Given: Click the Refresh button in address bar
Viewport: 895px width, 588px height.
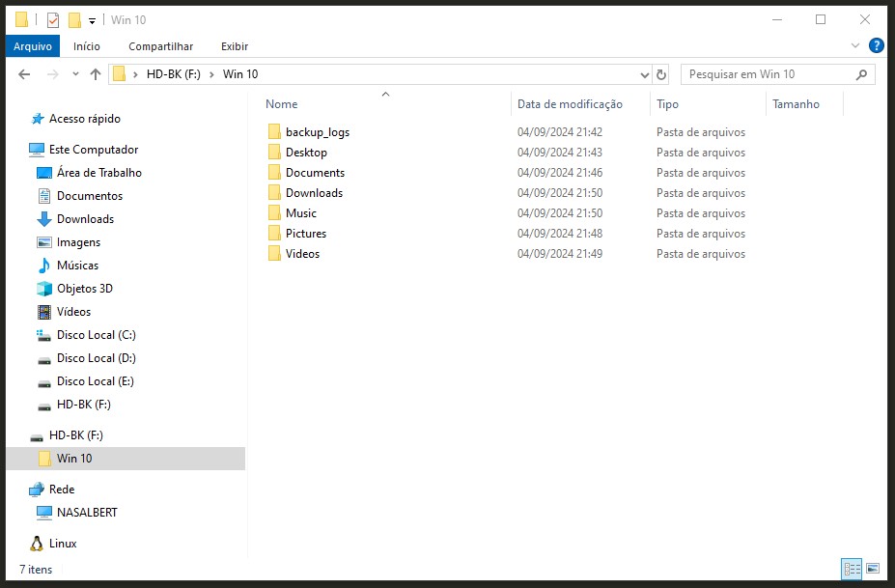Looking at the screenshot, I should [661, 74].
